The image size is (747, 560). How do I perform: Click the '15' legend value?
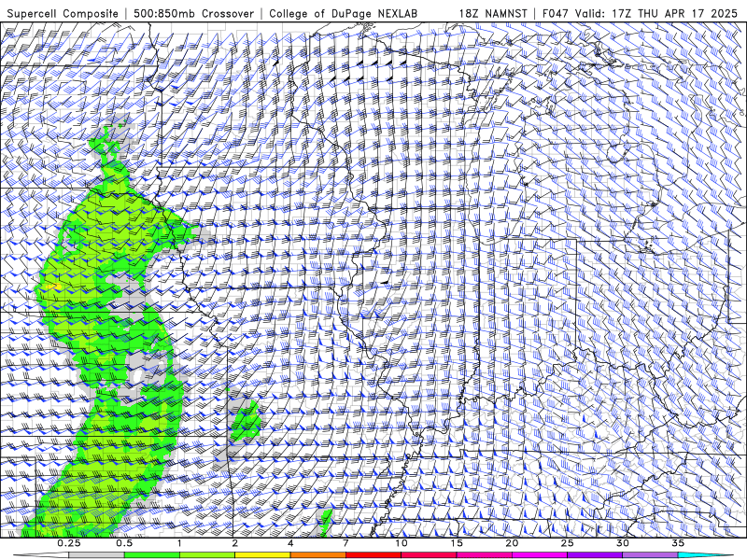click(457, 543)
